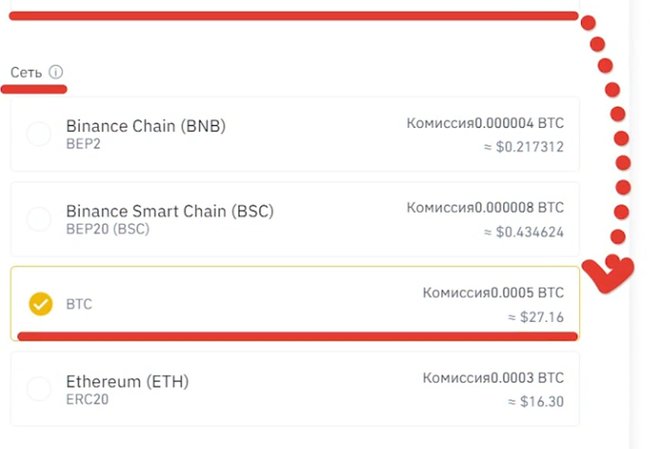Click the Комиссия 0.000004 BTC fee
This screenshot has height=449, width=650.
[485, 123]
